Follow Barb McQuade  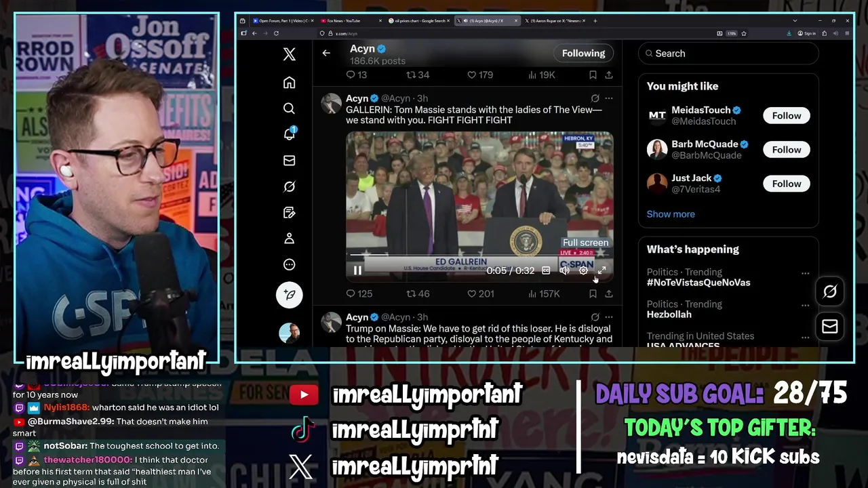coord(786,150)
